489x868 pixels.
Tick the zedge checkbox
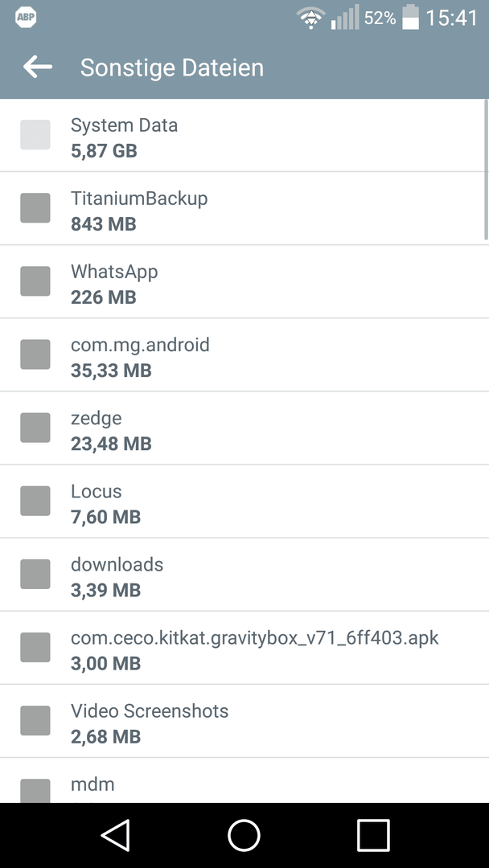pyautogui.click(x=35, y=428)
